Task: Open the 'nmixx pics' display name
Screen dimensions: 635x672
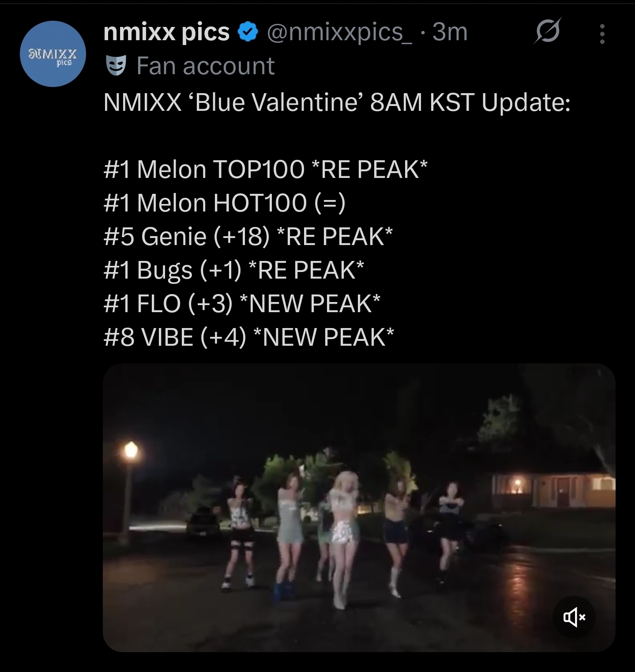Action: [166, 32]
